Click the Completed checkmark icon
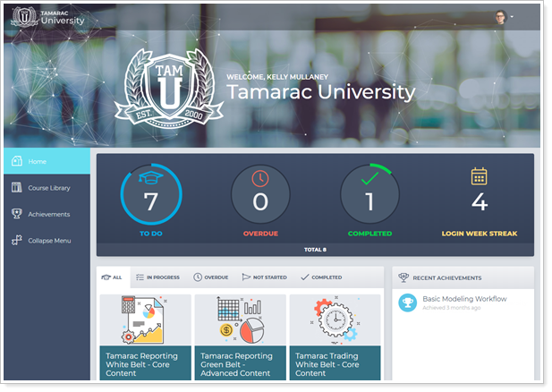The width and height of the screenshot is (552, 392). pyautogui.click(x=369, y=177)
